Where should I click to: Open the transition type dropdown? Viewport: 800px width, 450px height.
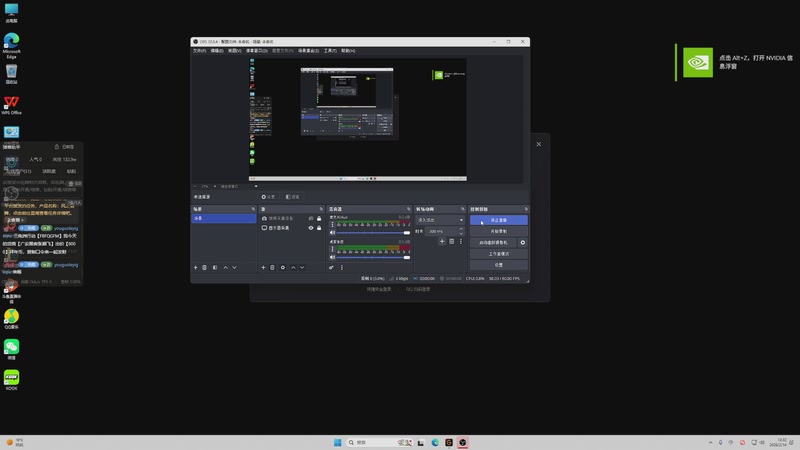click(440, 220)
